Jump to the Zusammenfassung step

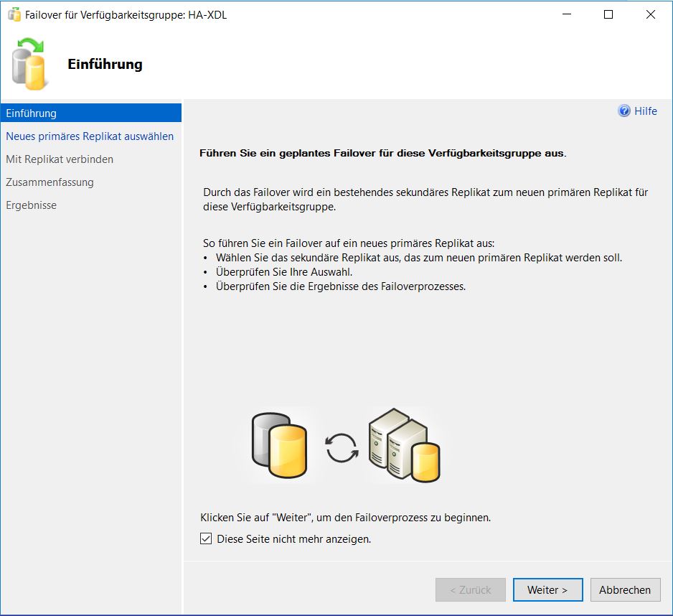(49, 182)
